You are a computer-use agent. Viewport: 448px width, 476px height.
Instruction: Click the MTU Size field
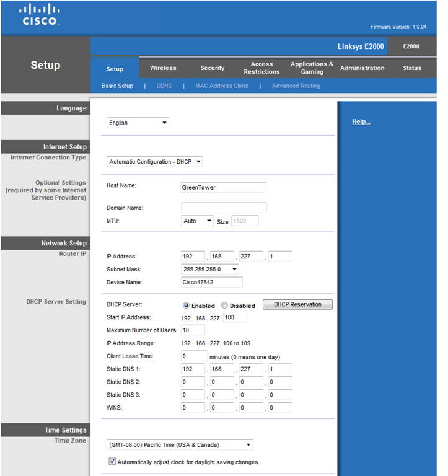[x=245, y=221]
